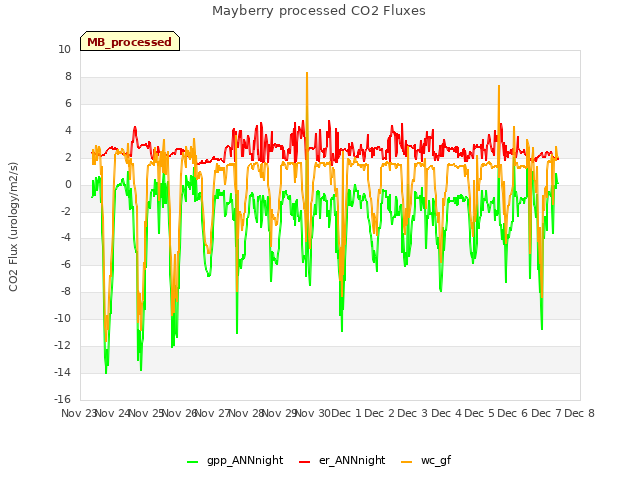Click the 'Dec 5' x-axis label
The width and height of the screenshot is (640, 480).
480,413
